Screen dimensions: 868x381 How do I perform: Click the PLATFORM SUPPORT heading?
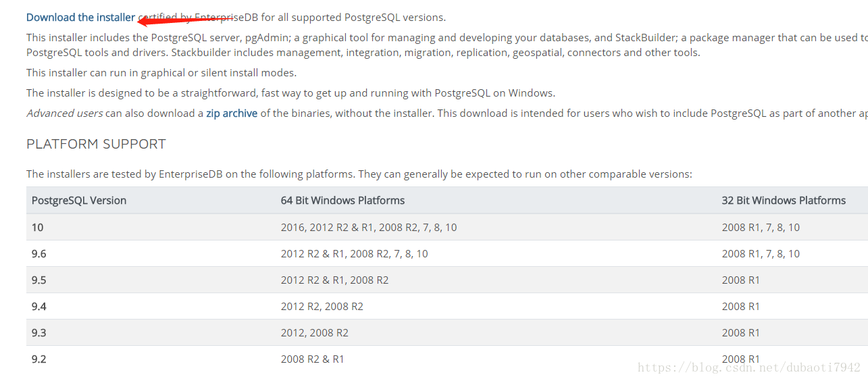[96, 144]
